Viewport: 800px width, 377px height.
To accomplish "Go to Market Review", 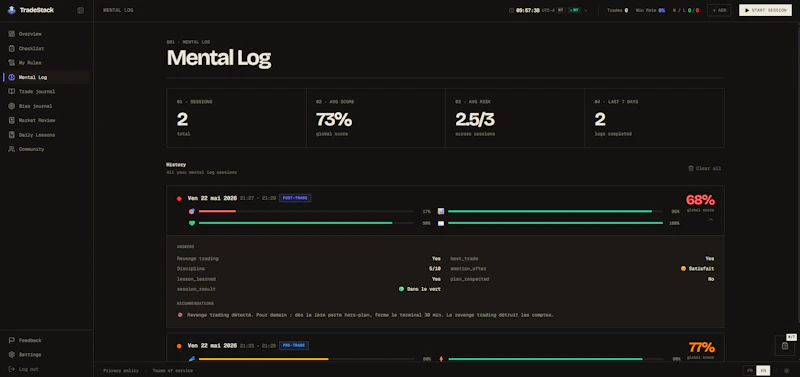I will 46,120.
